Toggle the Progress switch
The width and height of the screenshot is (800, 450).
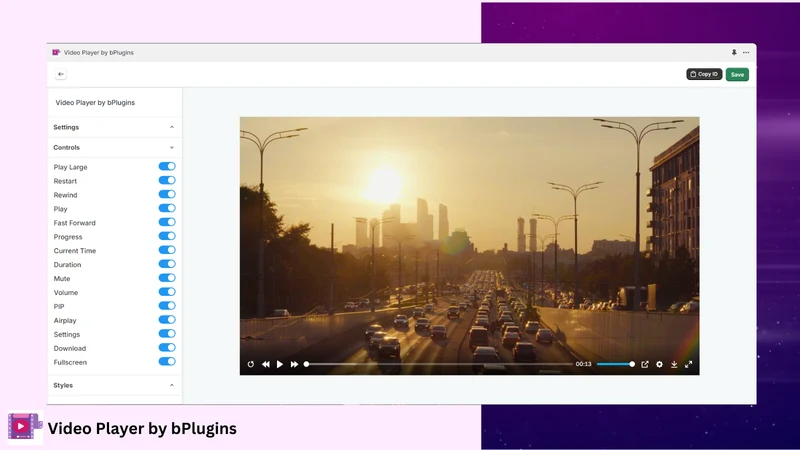(x=167, y=236)
